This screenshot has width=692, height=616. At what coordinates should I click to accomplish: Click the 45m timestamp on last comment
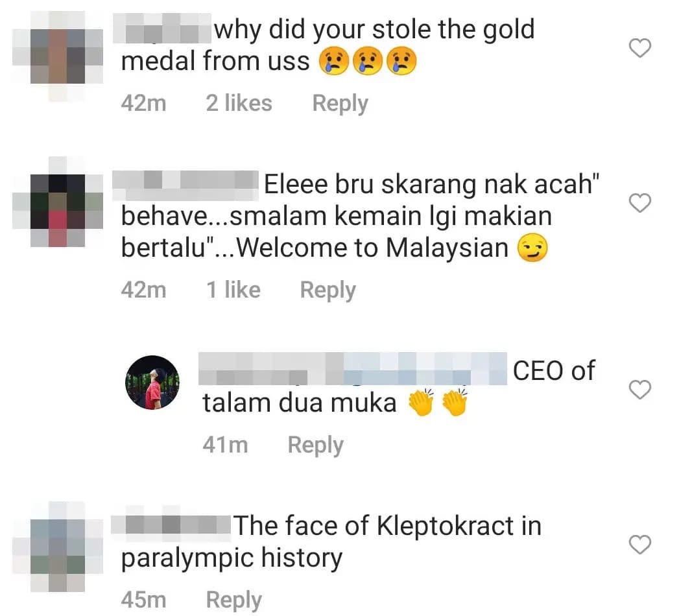[x=144, y=600]
